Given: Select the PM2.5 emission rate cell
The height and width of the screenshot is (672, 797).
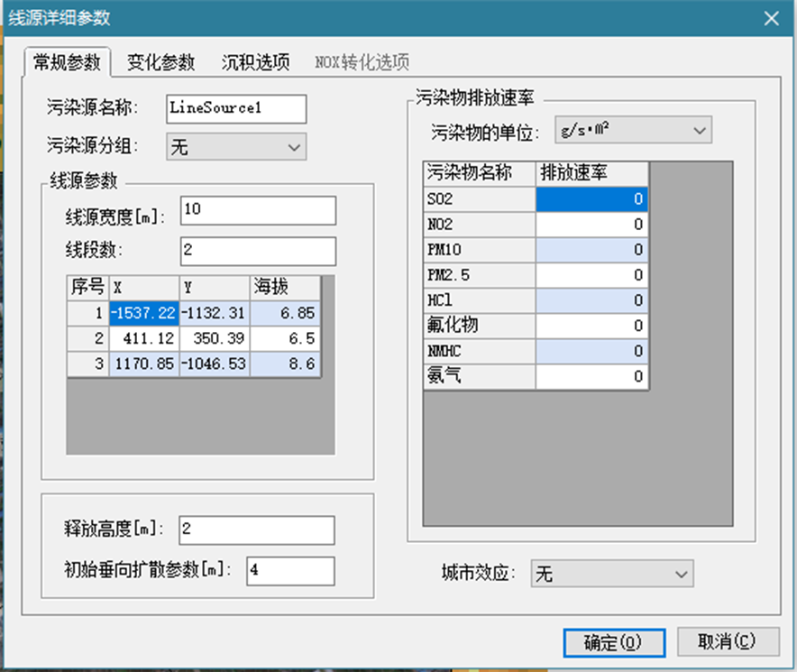Looking at the screenshot, I should 591,274.
